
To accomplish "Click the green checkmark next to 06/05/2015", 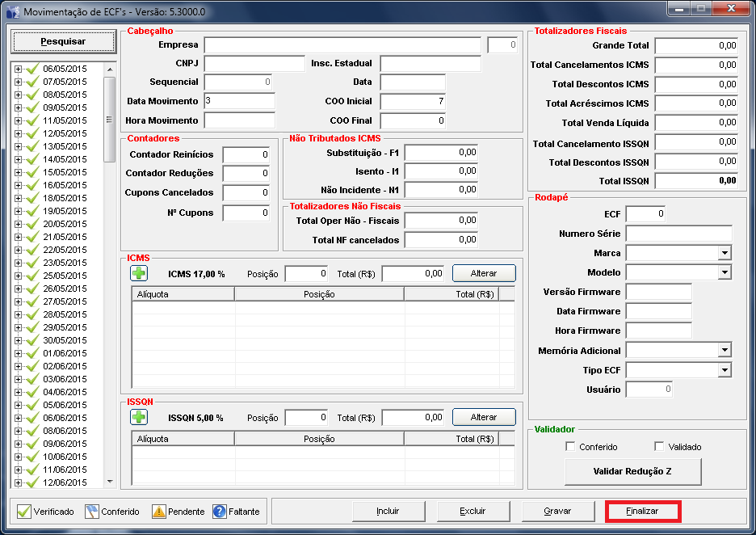I will [32, 70].
